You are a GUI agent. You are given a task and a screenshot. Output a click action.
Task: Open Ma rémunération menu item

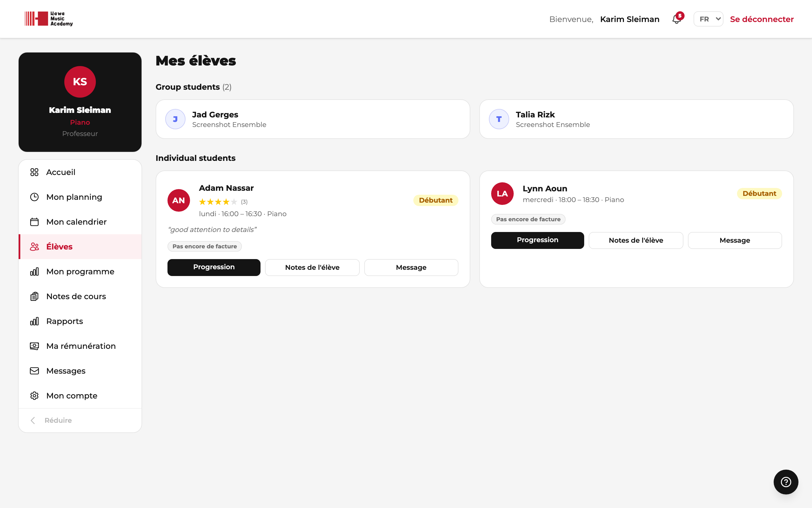coord(80,346)
